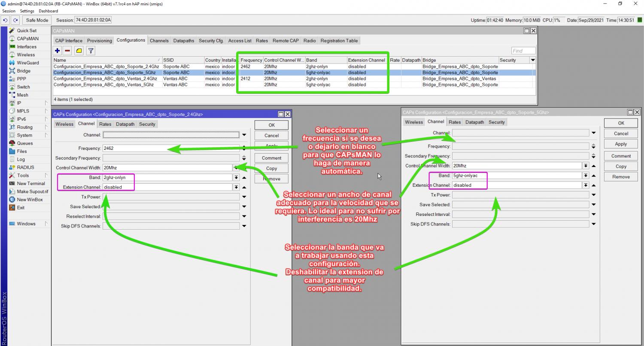Expand the Tx Power field in 2.4Ghz dialog
This screenshot has height=346, width=644.
coord(244,197)
